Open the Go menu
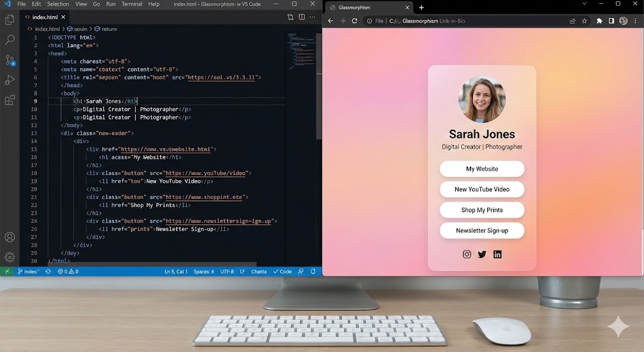This screenshot has height=352, width=644. tap(96, 4)
